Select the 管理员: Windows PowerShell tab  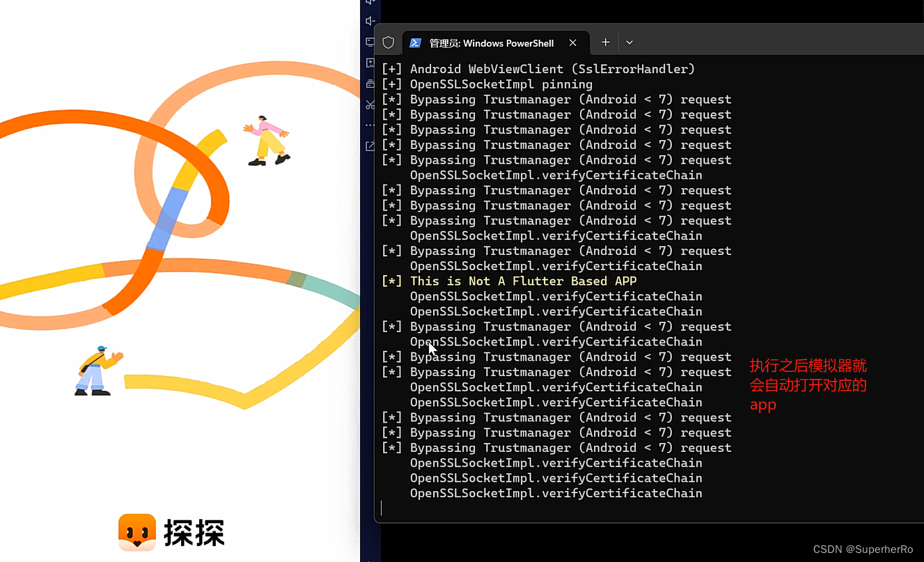tap(496, 42)
